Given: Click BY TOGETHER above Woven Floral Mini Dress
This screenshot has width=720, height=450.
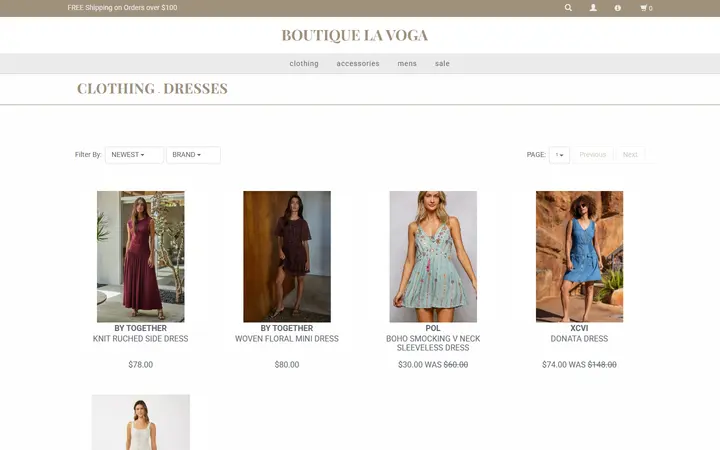Looking at the screenshot, I should pyautogui.click(x=287, y=328).
